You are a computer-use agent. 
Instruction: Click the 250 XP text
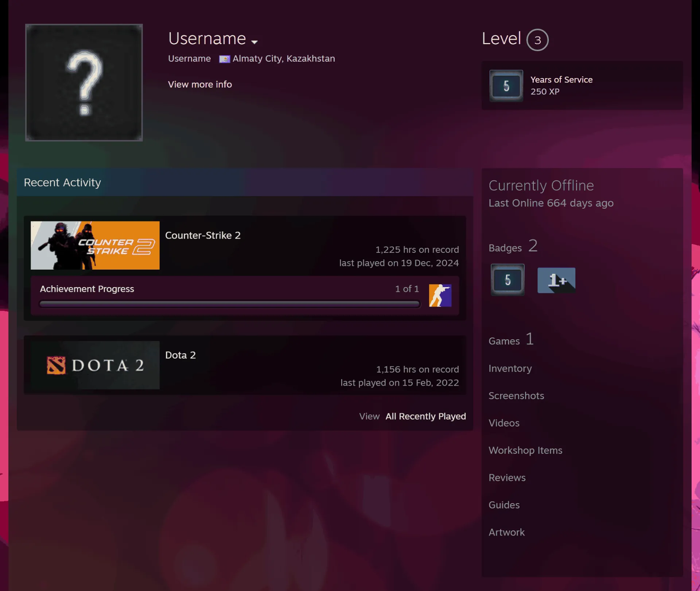545,92
